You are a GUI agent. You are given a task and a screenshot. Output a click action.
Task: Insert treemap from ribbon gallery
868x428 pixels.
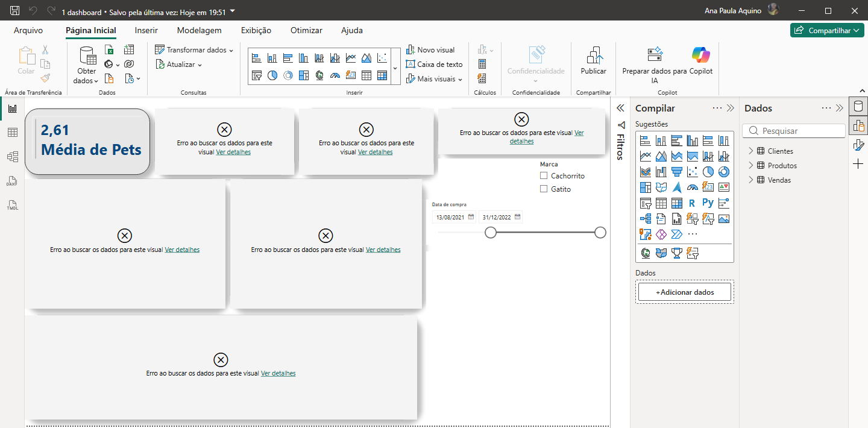pos(304,75)
